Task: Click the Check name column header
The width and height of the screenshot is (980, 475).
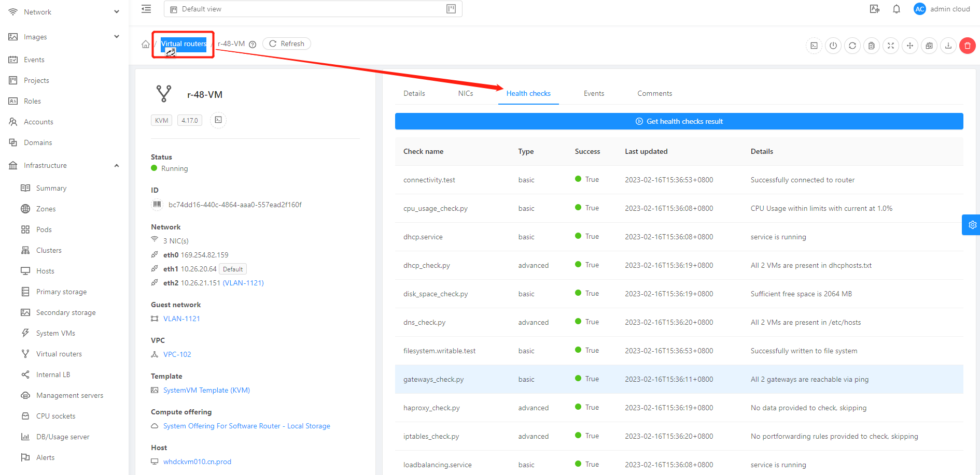Action: click(423, 151)
